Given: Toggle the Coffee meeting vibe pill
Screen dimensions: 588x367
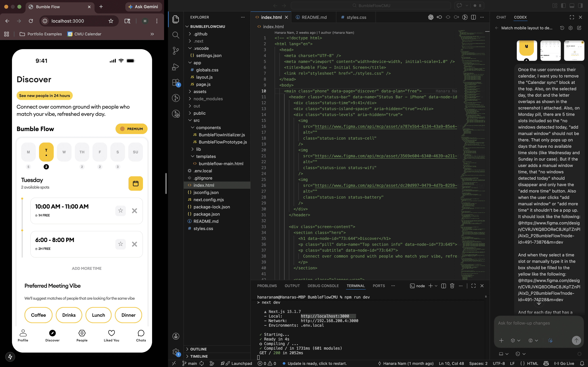Looking at the screenshot, I should tap(38, 315).
